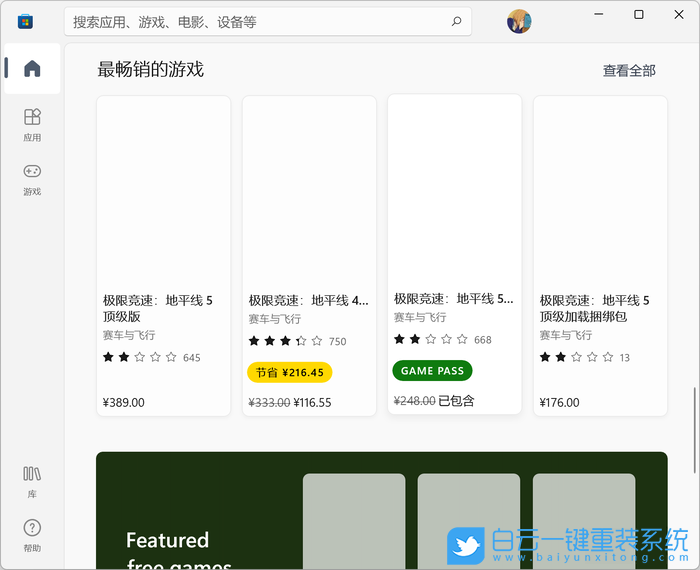Viewport: 700px width, 570px height.
Task: Minimize the Microsoft Store window
Action: pos(599,14)
